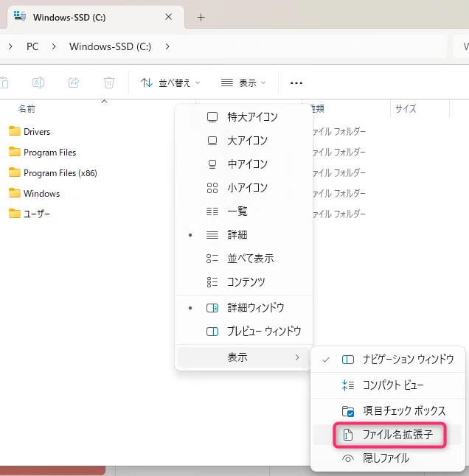Click the Drivers folder icon
The height and width of the screenshot is (476, 469).
tap(15, 131)
